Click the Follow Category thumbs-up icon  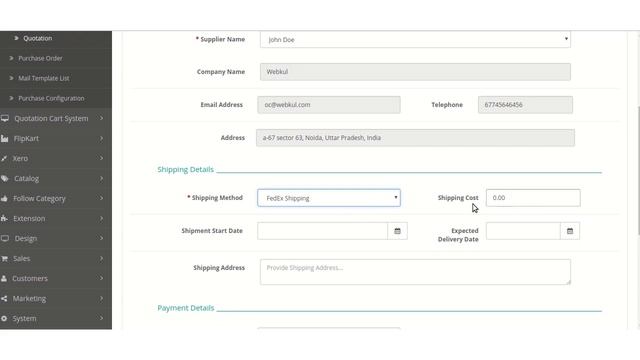[x=4, y=198]
